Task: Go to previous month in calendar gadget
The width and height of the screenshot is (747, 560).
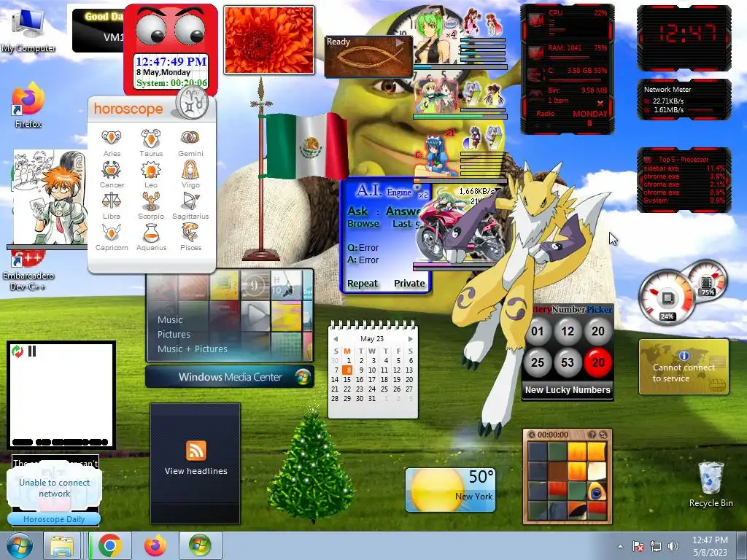Action: tap(336, 339)
